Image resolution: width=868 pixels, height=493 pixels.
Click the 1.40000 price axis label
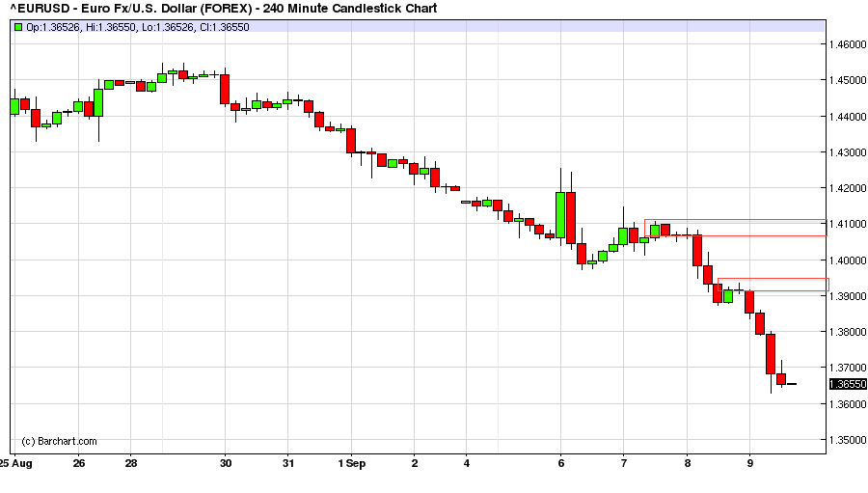(848, 260)
